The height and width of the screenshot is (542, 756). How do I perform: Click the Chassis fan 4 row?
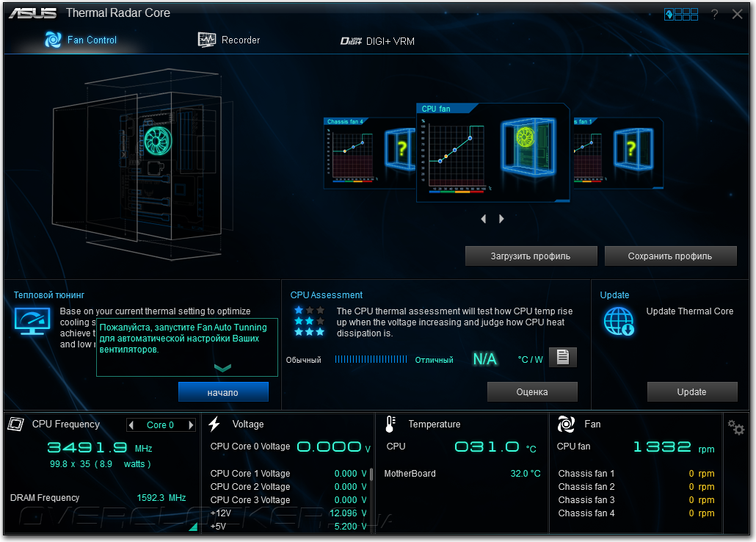[636, 513]
